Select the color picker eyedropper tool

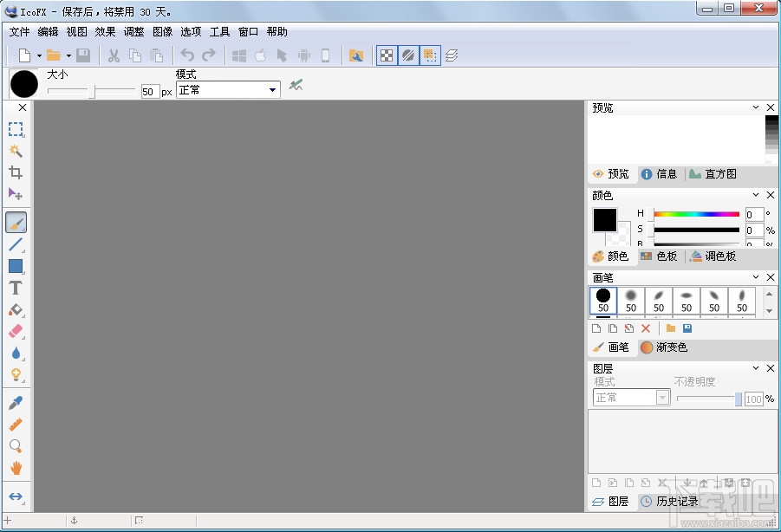point(16,403)
